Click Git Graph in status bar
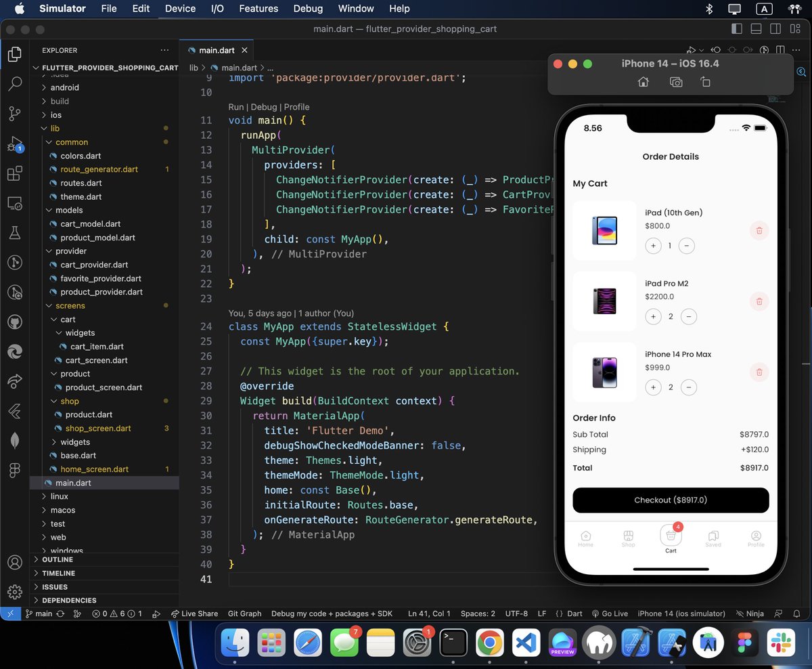 pyautogui.click(x=244, y=613)
